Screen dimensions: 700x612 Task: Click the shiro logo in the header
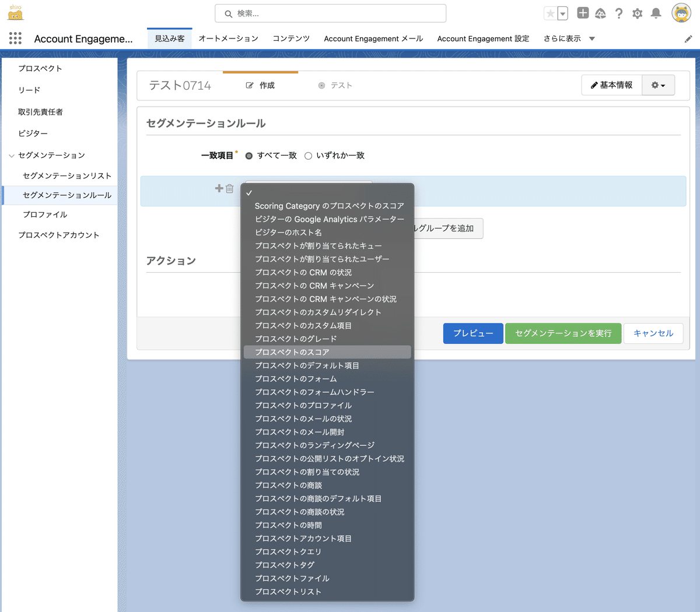(16, 12)
